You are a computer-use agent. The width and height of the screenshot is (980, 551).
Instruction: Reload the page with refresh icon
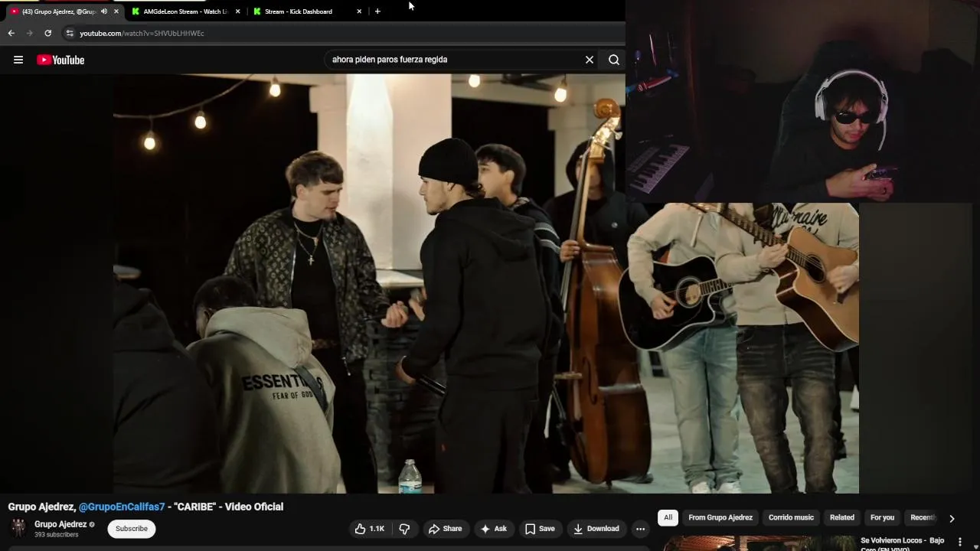pyautogui.click(x=47, y=33)
